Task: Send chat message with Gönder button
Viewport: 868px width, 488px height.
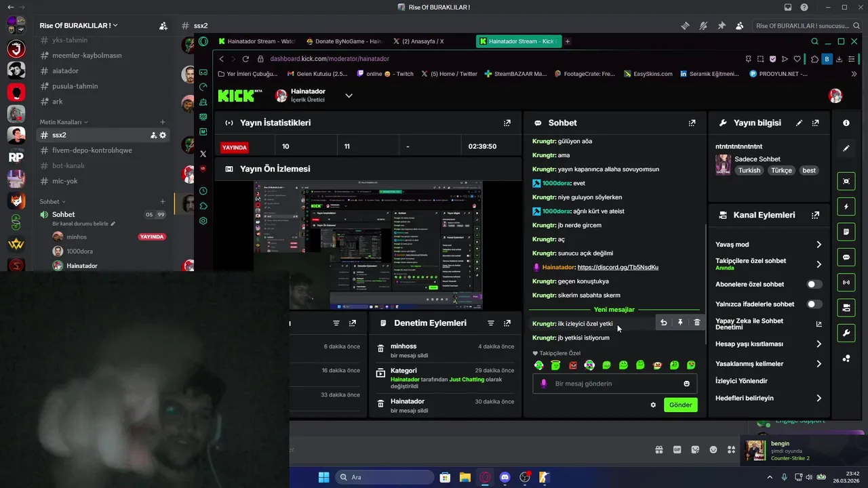Action: 680,405
